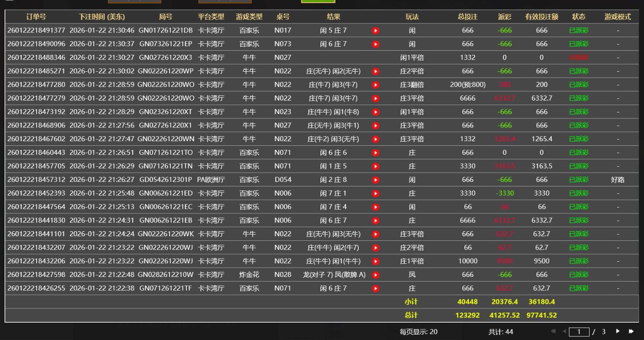644x340 pixels.
Task: Select the 好路 game mode cell
Action: [x=617, y=180]
